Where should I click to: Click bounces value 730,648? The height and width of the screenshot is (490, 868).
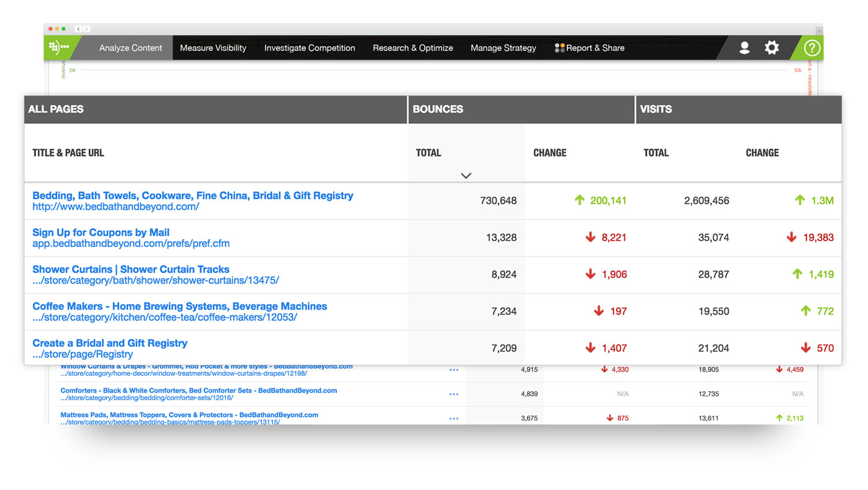tap(498, 200)
